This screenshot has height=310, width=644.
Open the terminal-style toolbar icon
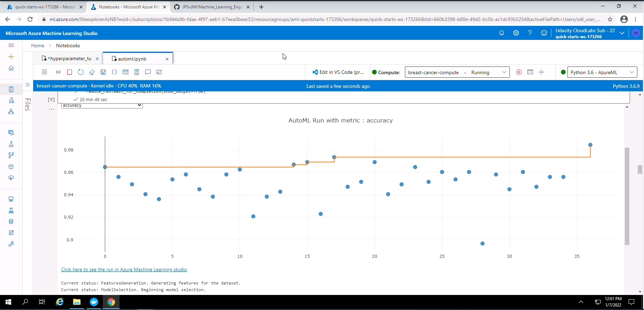[125, 72]
